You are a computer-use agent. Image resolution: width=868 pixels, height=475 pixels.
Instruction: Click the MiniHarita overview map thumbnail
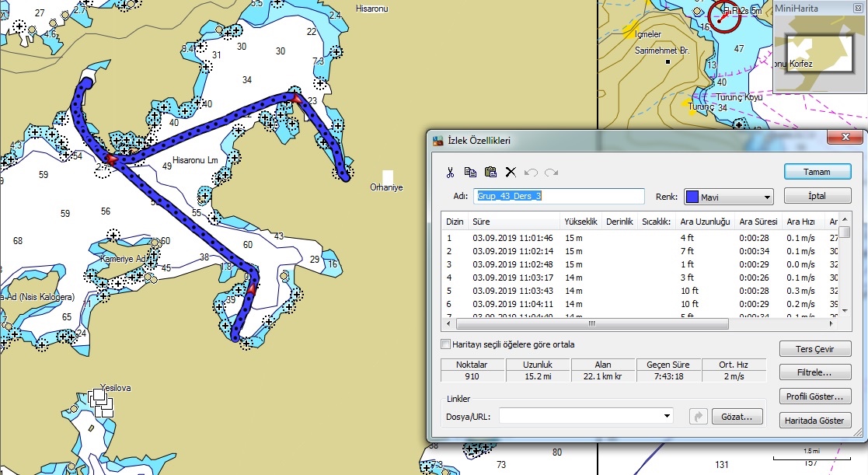[820, 53]
